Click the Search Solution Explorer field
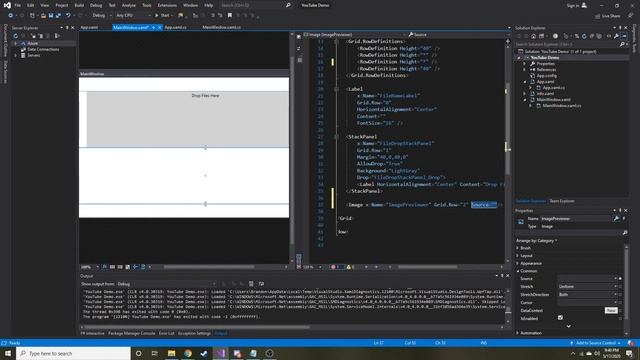The height and width of the screenshot is (360, 640). coord(567,44)
